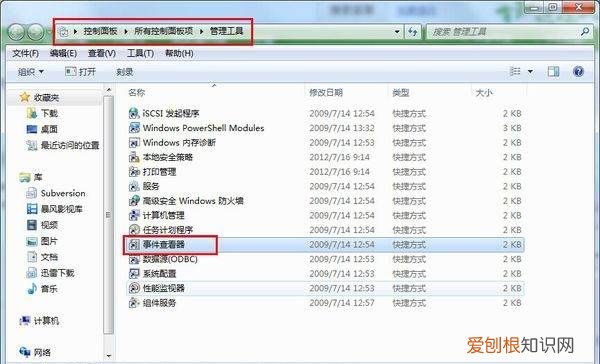Screen dimensions: 600x364
Task: Click the 高级安全 Windows 防火墙 icon
Action: [x=134, y=201]
